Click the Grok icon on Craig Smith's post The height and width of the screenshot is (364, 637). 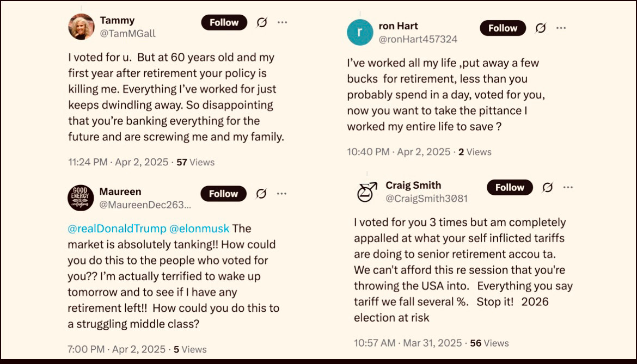pos(547,187)
